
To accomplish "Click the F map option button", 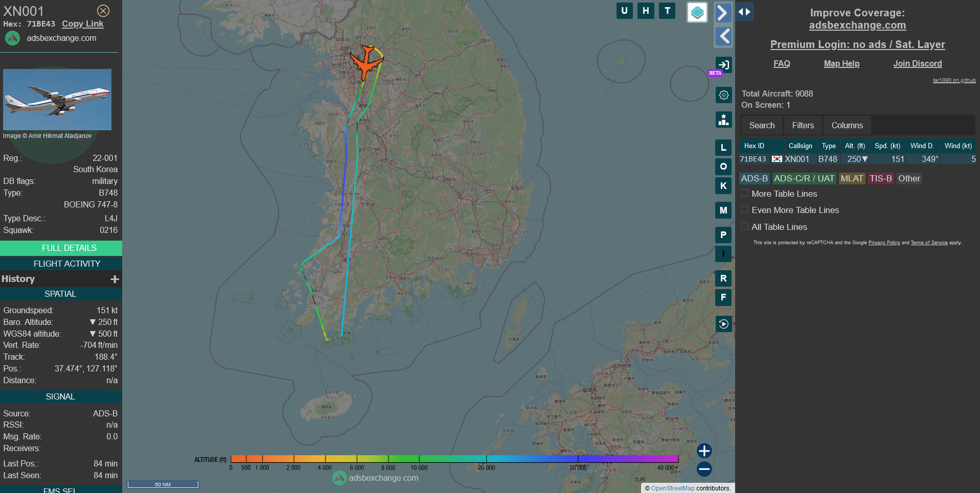I will (723, 297).
